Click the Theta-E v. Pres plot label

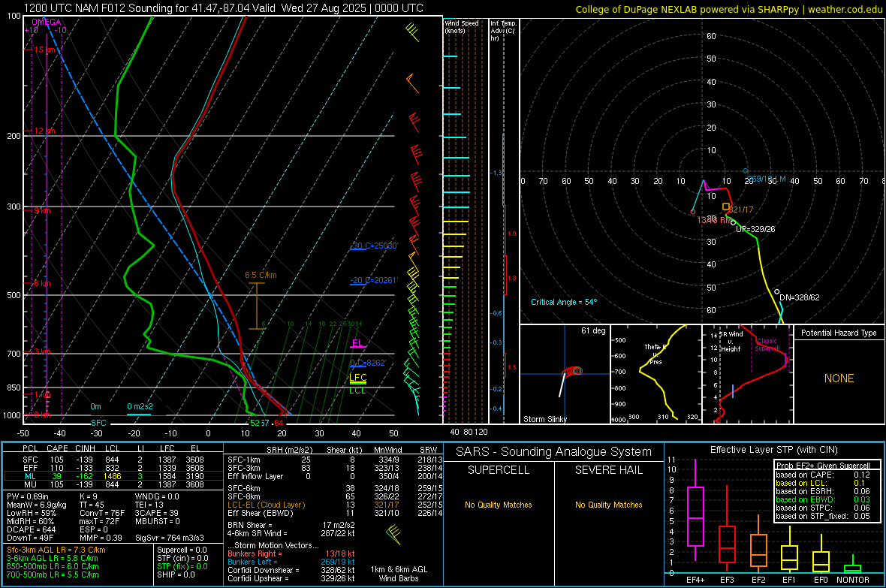point(655,354)
